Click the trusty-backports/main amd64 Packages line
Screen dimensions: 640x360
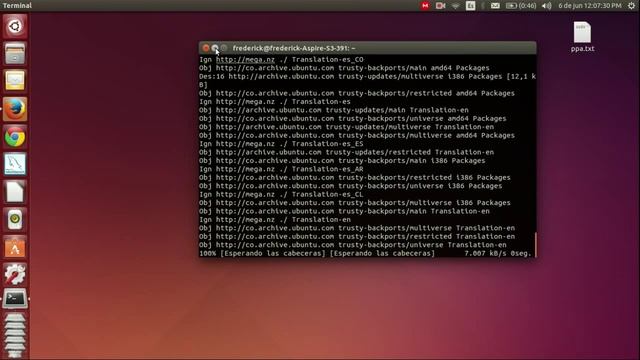344,68
